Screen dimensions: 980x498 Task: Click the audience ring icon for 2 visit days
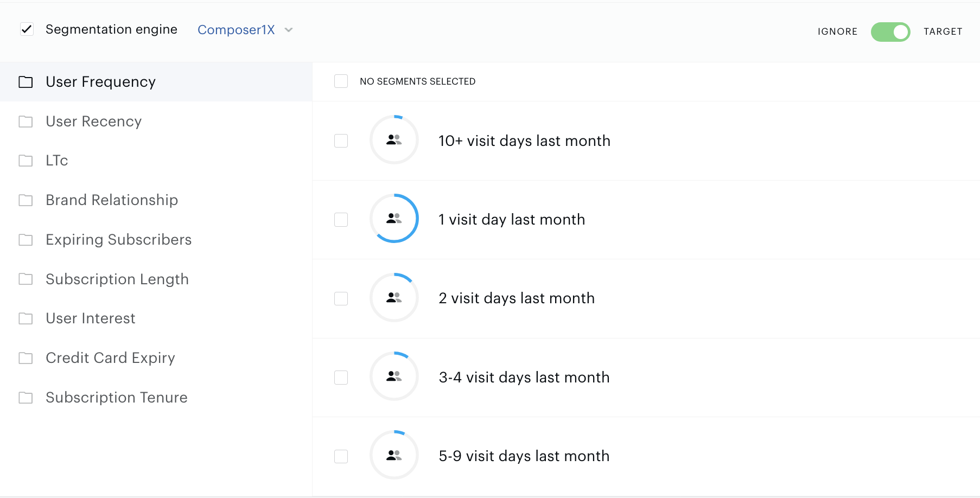(394, 298)
